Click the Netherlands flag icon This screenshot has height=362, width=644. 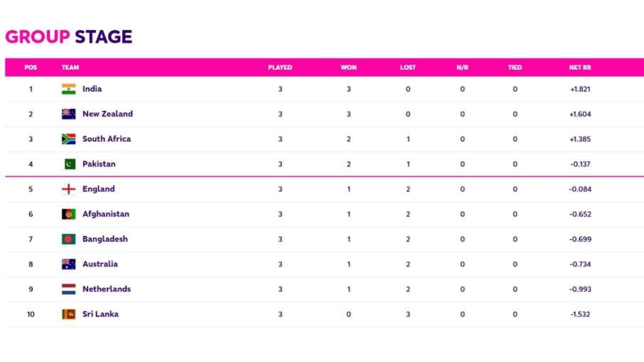pyautogui.click(x=68, y=289)
